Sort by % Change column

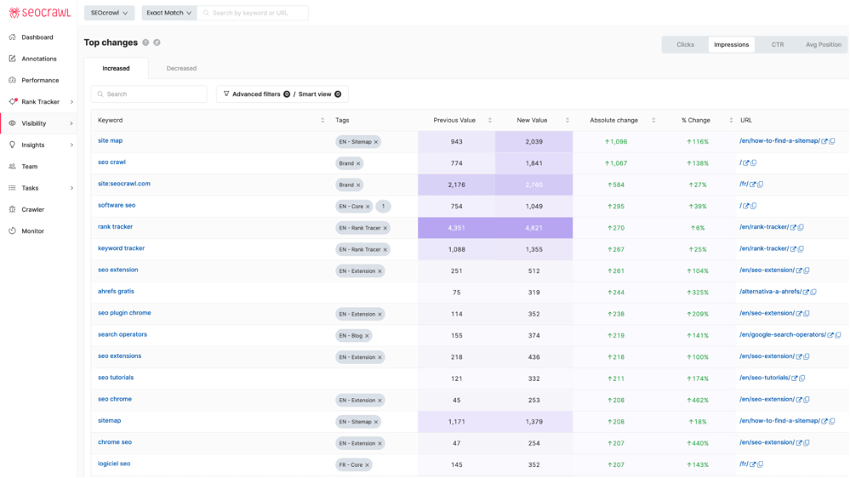pos(731,120)
